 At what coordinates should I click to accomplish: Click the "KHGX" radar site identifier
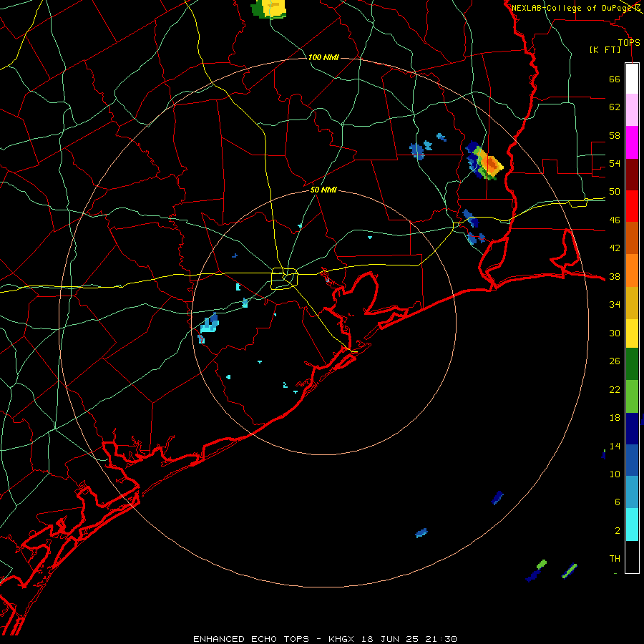click(341, 639)
